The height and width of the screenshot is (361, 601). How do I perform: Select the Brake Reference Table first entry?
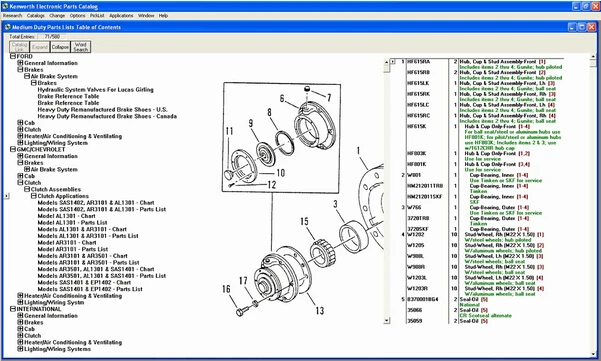68,96
